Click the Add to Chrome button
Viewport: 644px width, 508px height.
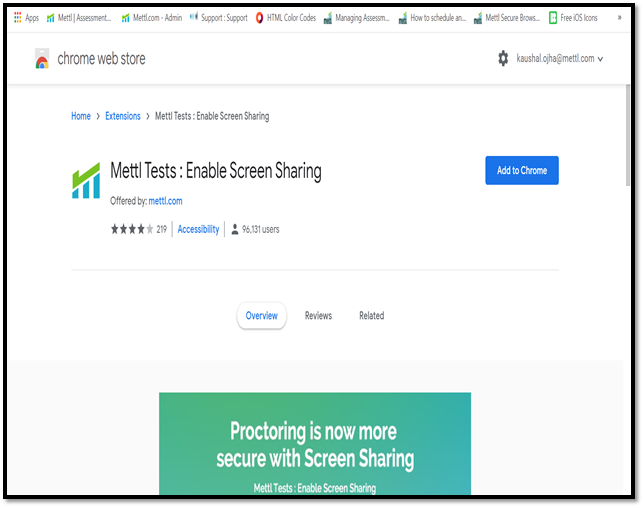pos(522,170)
